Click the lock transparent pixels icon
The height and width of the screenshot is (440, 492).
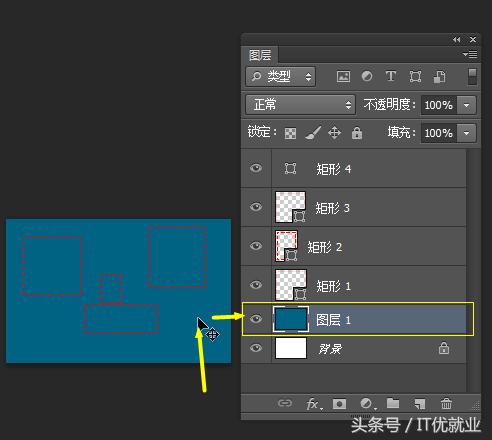click(290, 133)
